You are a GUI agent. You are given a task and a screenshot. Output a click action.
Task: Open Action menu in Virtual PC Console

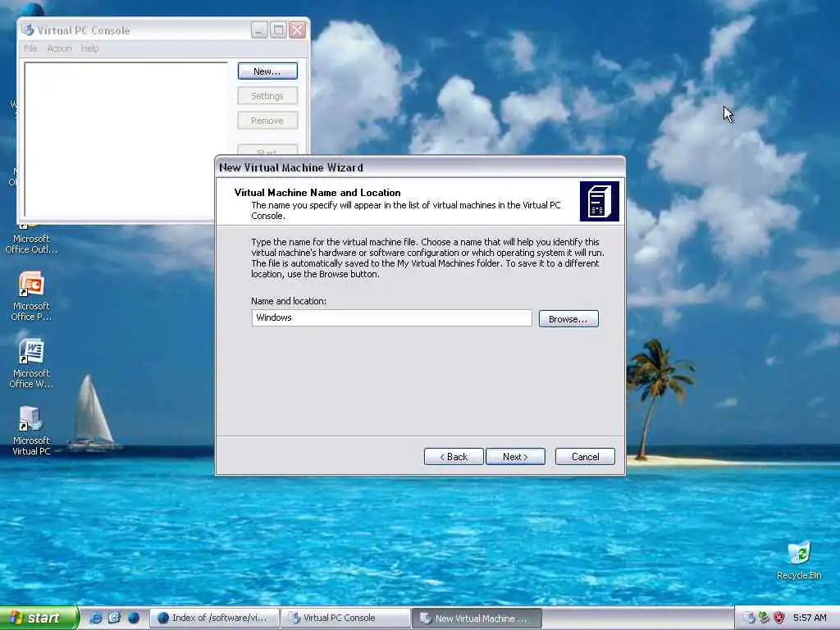coord(59,48)
